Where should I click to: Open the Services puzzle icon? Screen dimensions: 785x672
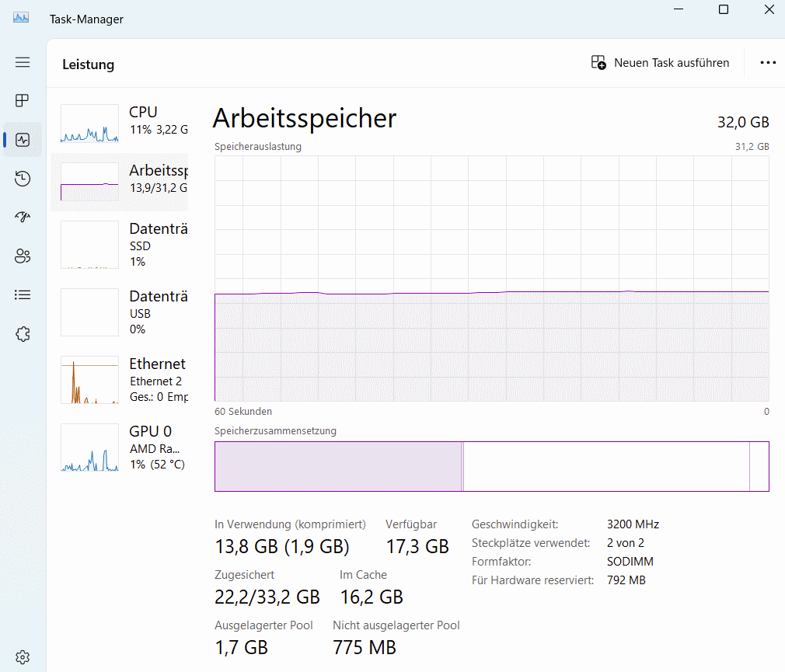pos(23,334)
